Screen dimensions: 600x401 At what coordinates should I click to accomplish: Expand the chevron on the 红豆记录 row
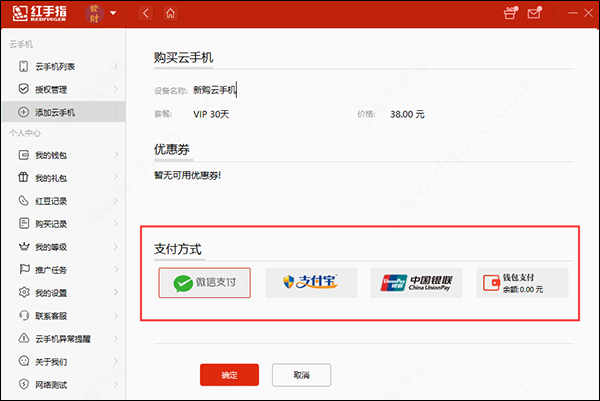[x=116, y=200]
